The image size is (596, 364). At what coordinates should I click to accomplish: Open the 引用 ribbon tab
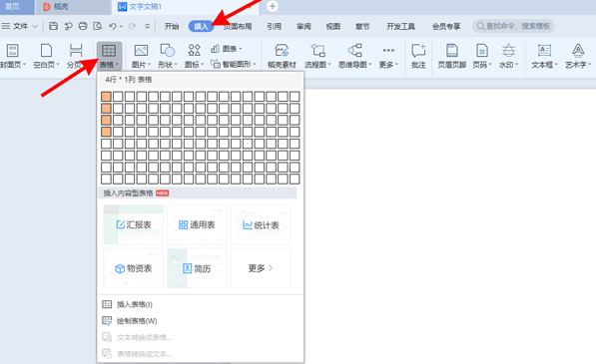(274, 26)
